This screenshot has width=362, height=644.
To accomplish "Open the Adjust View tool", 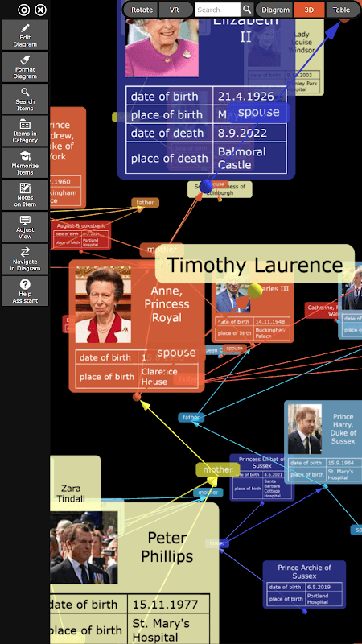I will (x=25, y=227).
